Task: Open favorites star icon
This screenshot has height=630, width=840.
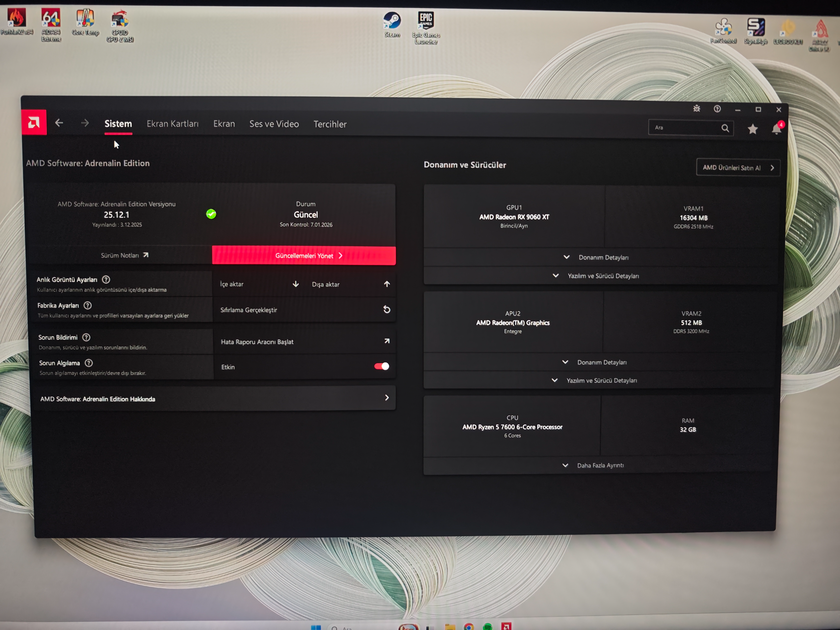Action: (x=753, y=129)
